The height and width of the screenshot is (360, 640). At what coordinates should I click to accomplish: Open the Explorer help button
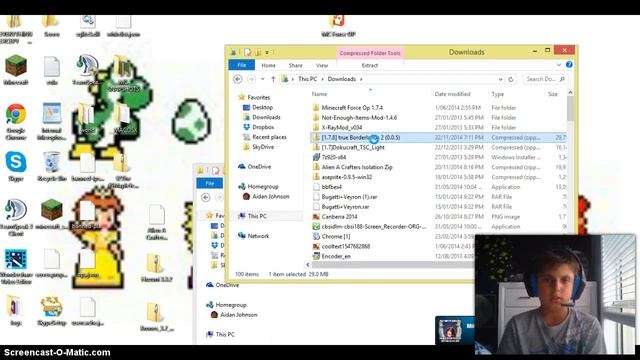[x=569, y=65]
